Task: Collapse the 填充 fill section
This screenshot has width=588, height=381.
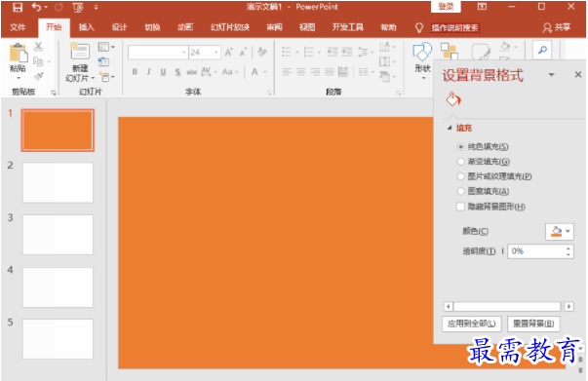Action: 450,128
